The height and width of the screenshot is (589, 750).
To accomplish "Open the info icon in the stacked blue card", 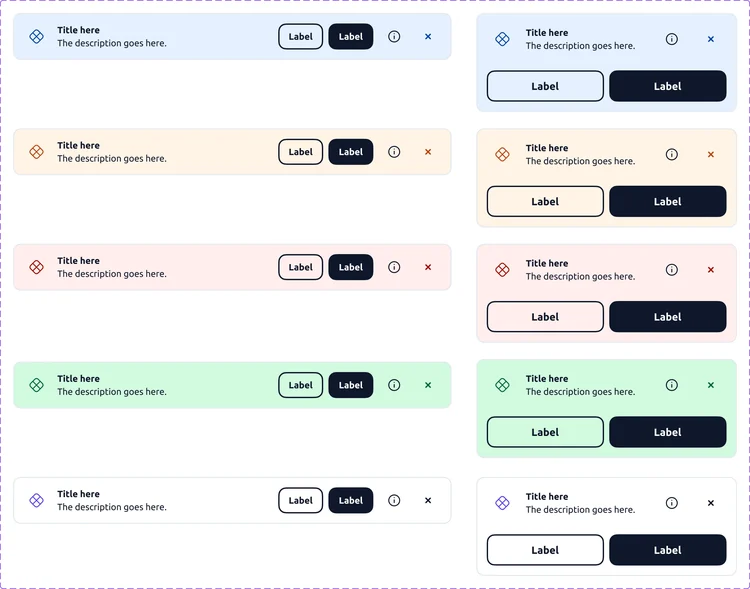I will point(672,39).
